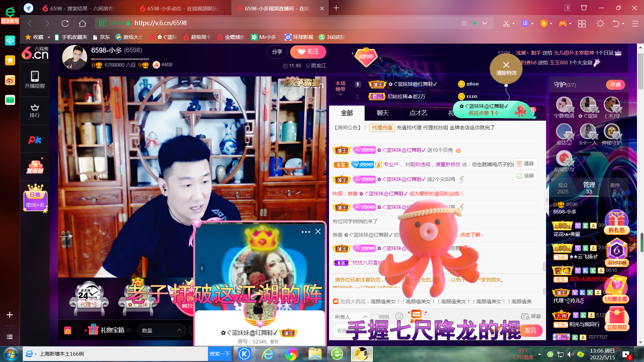644x362 pixels.
Task: Open the browser game controller icon
Action: 562,23
